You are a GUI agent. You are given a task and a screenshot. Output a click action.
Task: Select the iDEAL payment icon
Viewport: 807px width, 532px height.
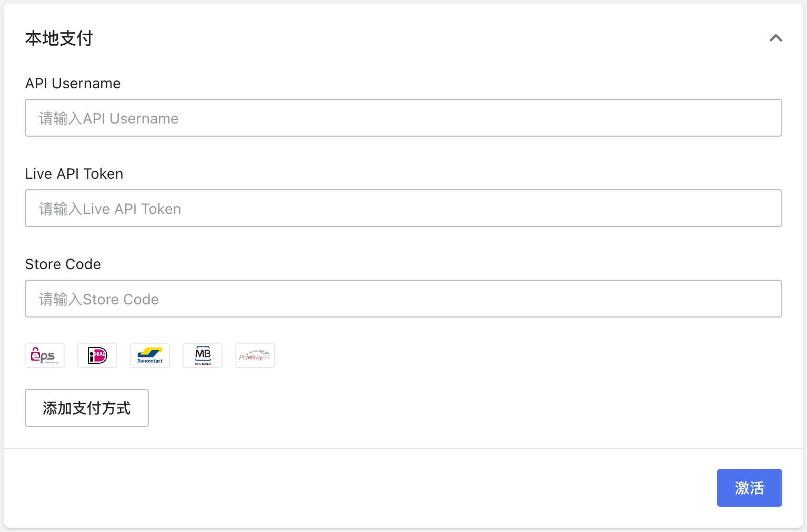coord(97,355)
